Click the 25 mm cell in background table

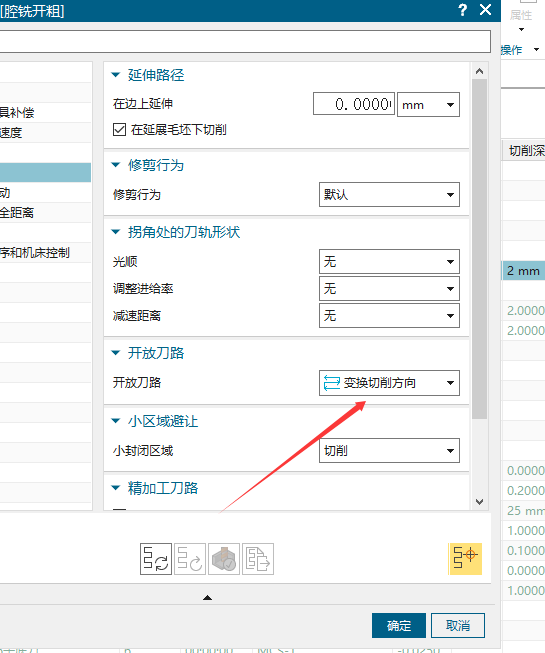point(525,511)
